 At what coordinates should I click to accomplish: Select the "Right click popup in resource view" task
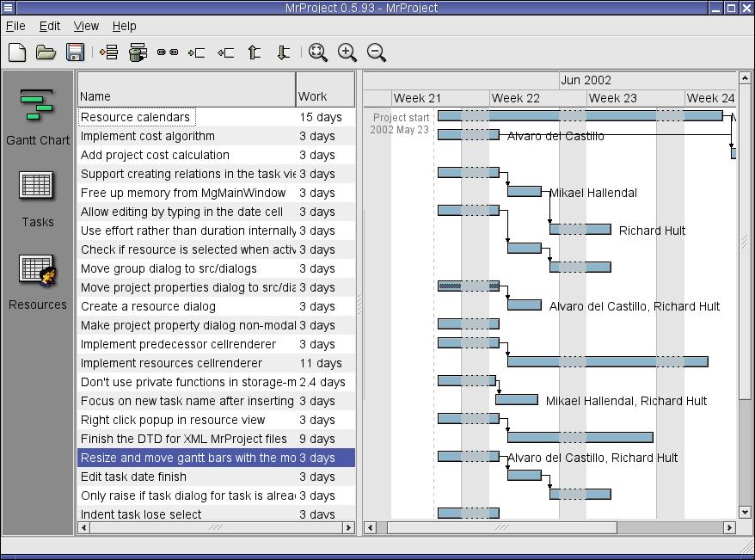coord(216,420)
